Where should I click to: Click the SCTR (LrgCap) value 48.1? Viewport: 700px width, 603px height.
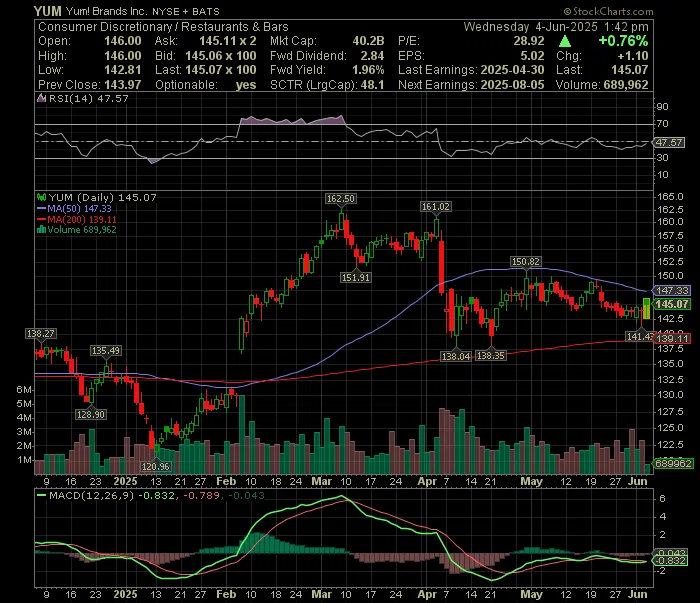point(372,85)
